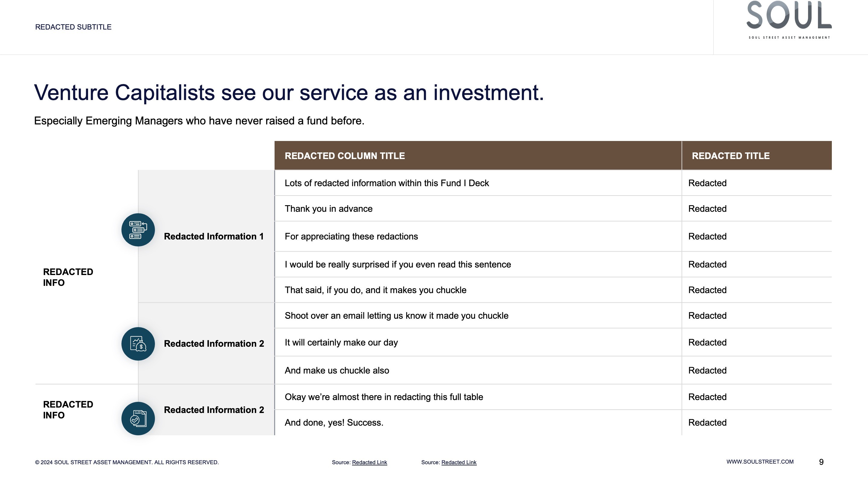Click the Redacted Information 1 row label
Image resolution: width=868 pixels, height=488 pixels.
point(214,236)
